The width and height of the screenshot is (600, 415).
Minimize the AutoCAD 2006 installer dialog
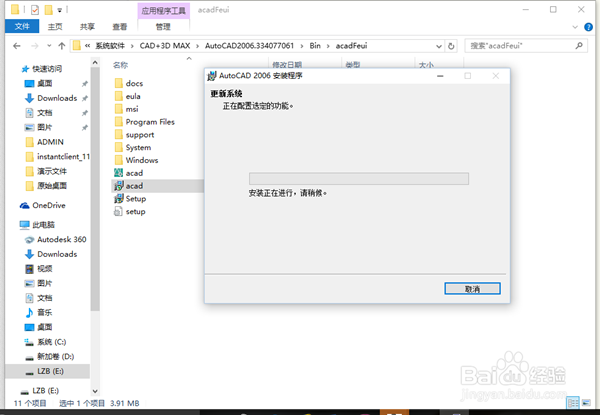coord(440,76)
